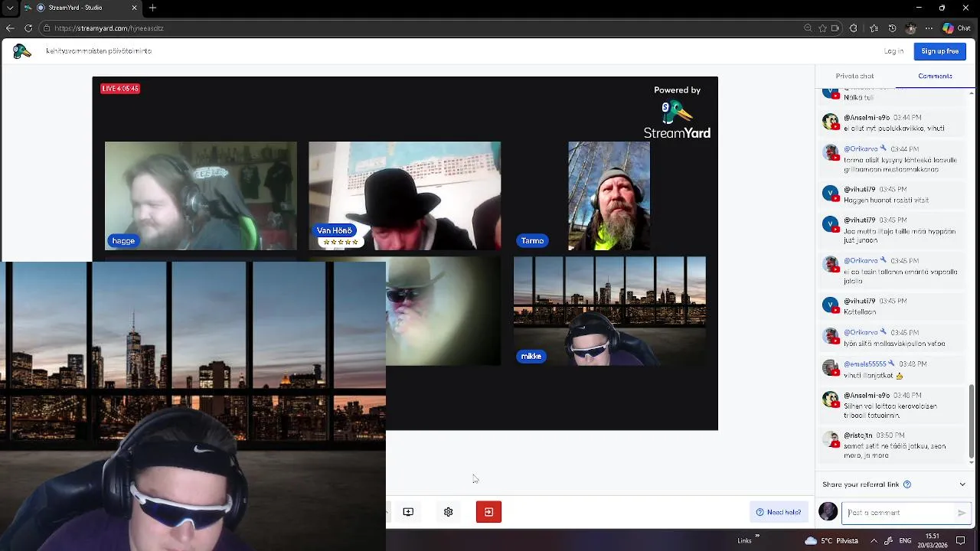Click the share screen icon in bottom toolbar
The width and height of the screenshot is (980, 551).
pyautogui.click(x=408, y=512)
